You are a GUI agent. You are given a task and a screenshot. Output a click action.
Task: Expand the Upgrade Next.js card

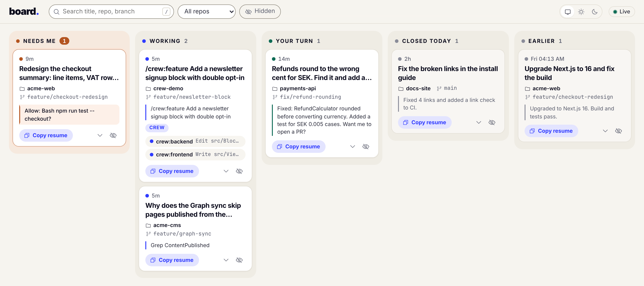coord(605,131)
